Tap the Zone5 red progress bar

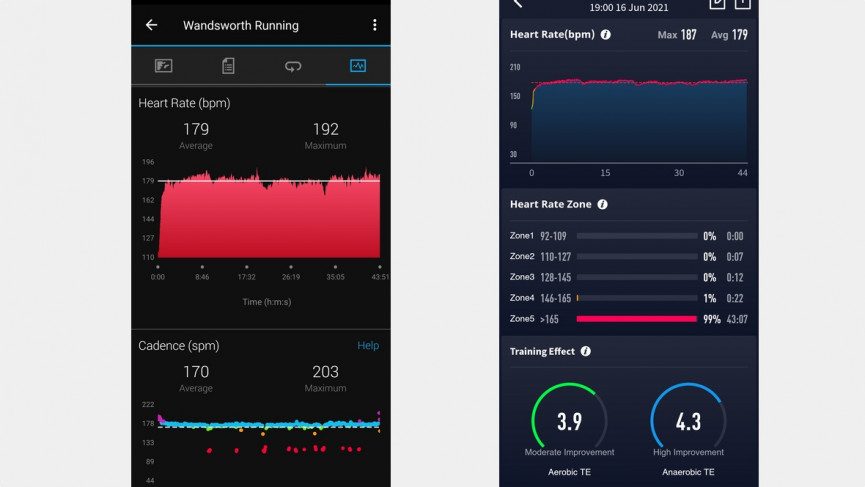(636, 319)
